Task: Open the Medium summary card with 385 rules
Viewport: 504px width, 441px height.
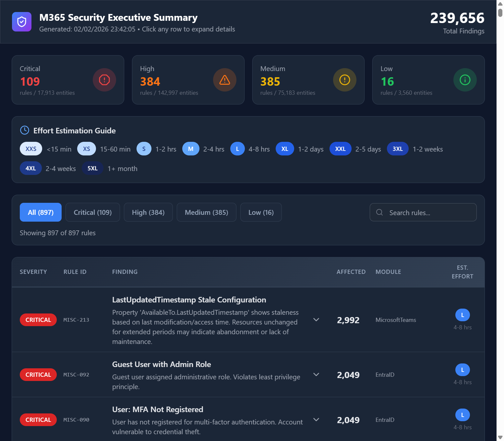Action: [308, 80]
